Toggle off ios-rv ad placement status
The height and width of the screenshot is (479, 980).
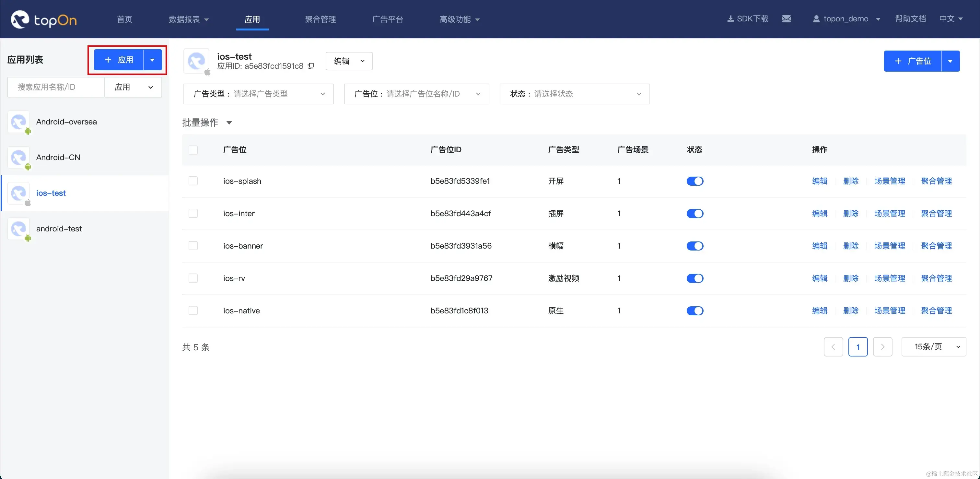(695, 278)
